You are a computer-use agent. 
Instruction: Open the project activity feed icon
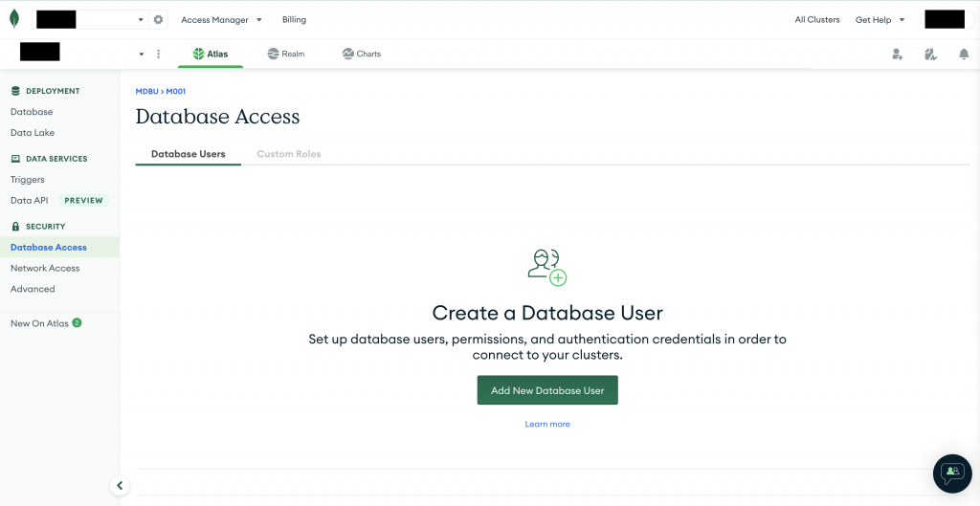(930, 55)
